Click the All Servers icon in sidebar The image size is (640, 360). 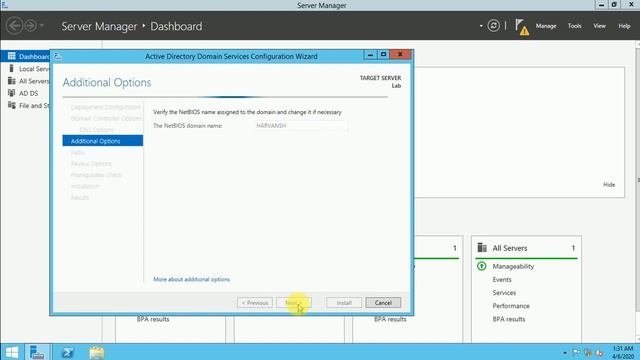coord(11,80)
